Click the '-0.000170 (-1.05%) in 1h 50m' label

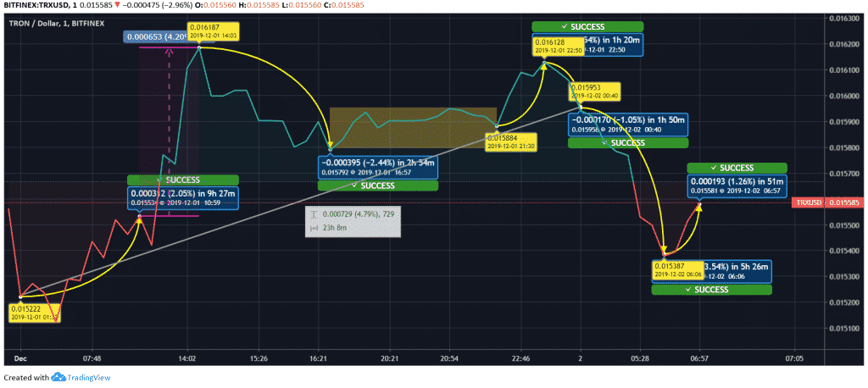pyautogui.click(x=628, y=125)
